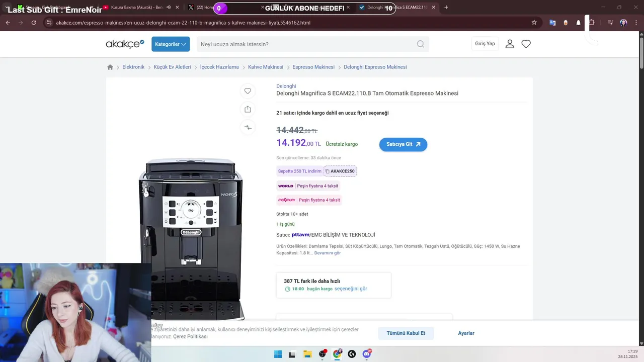The height and width of the screenshot is (362, 644).
Task: Open Discord from taskbar
Action: pyautogui.click(x=367, y=354)
